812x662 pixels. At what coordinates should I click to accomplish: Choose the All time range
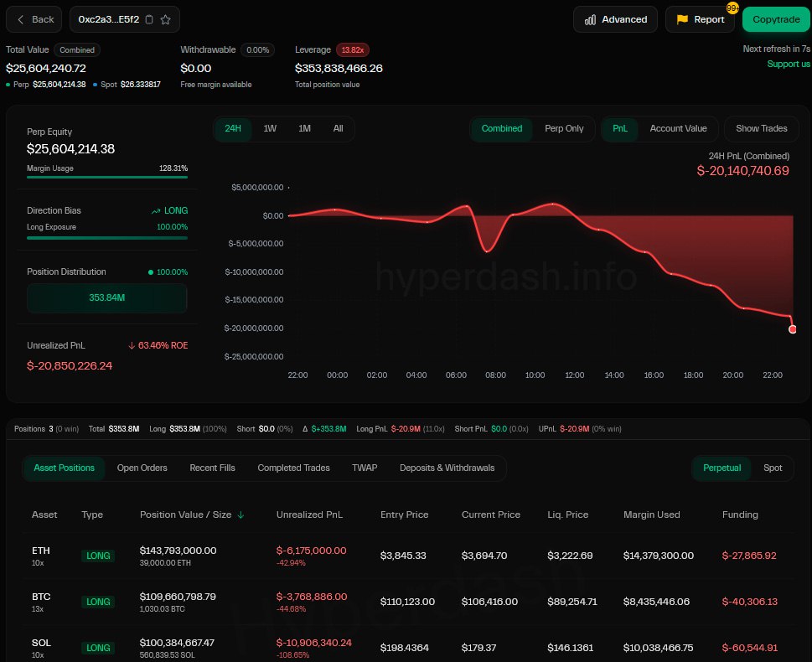tap(338, 128)
